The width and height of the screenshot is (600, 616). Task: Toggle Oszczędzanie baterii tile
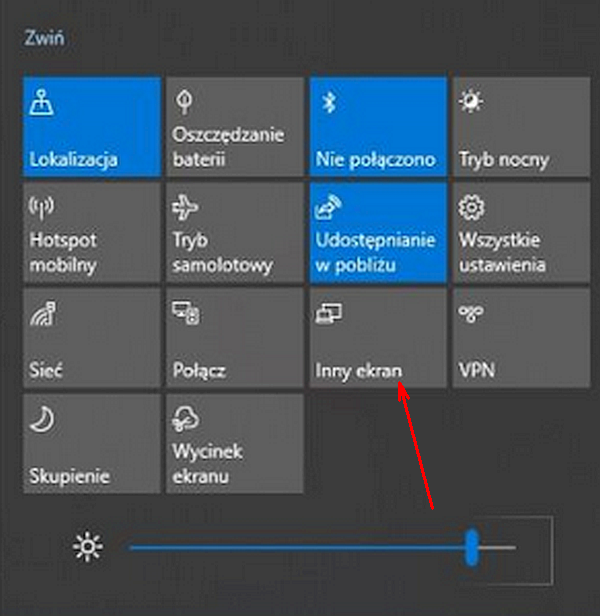[235, 126]
